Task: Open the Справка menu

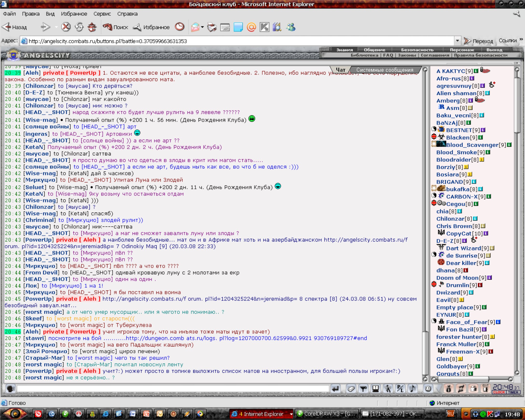Action: (x=127, y=14)
